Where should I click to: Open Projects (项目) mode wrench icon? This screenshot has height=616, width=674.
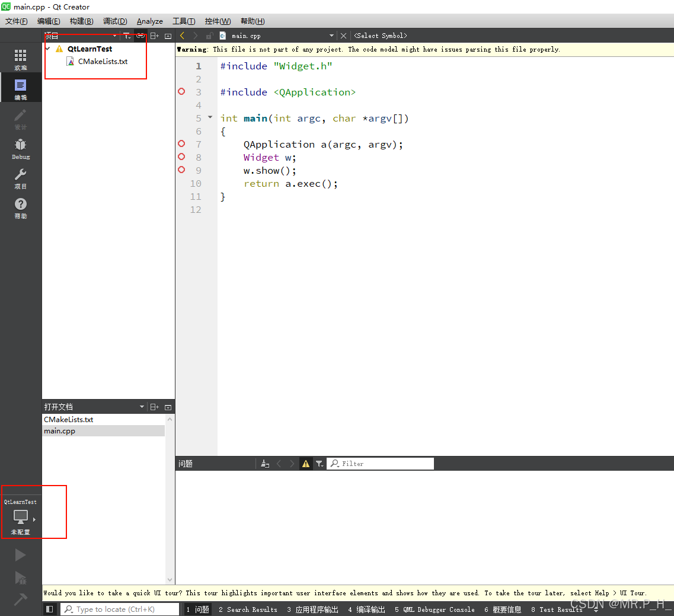[21, 178]
